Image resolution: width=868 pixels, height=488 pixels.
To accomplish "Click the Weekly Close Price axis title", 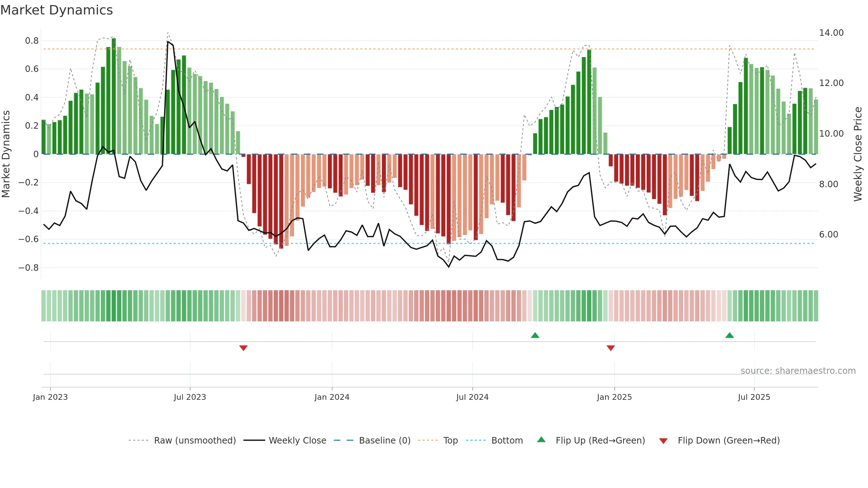I will [x=858, y=154].
